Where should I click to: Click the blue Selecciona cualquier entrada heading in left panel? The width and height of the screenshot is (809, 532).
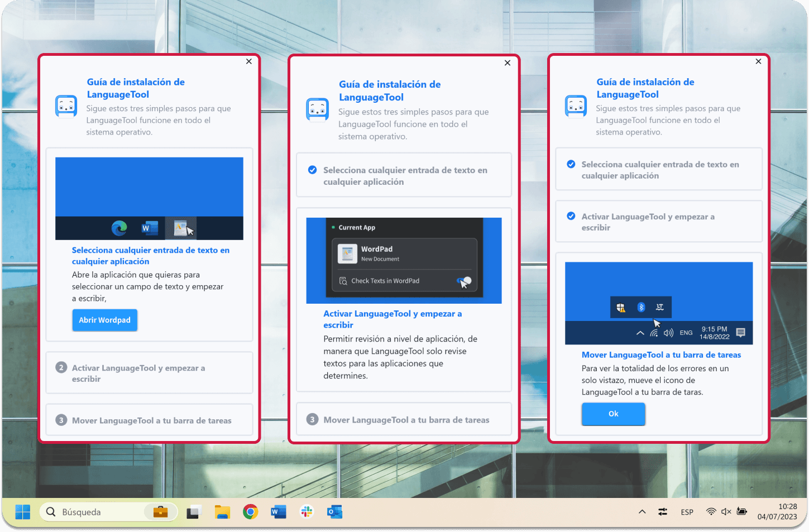151,256
